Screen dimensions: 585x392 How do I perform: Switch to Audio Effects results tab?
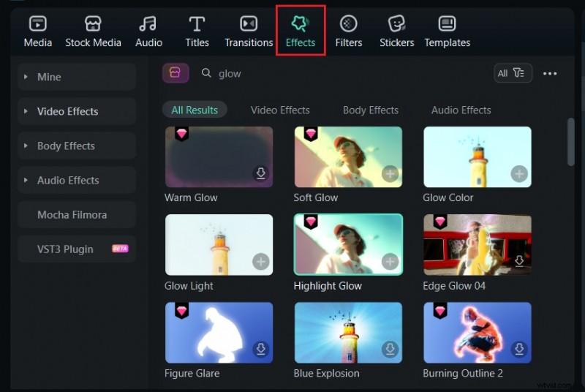click(461, 110)
